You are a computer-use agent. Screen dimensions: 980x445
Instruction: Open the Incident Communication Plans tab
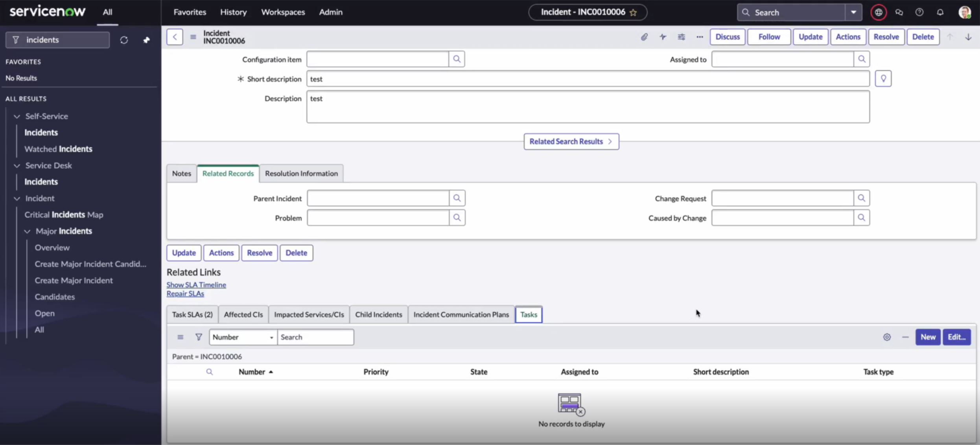[x=461, y=314]
